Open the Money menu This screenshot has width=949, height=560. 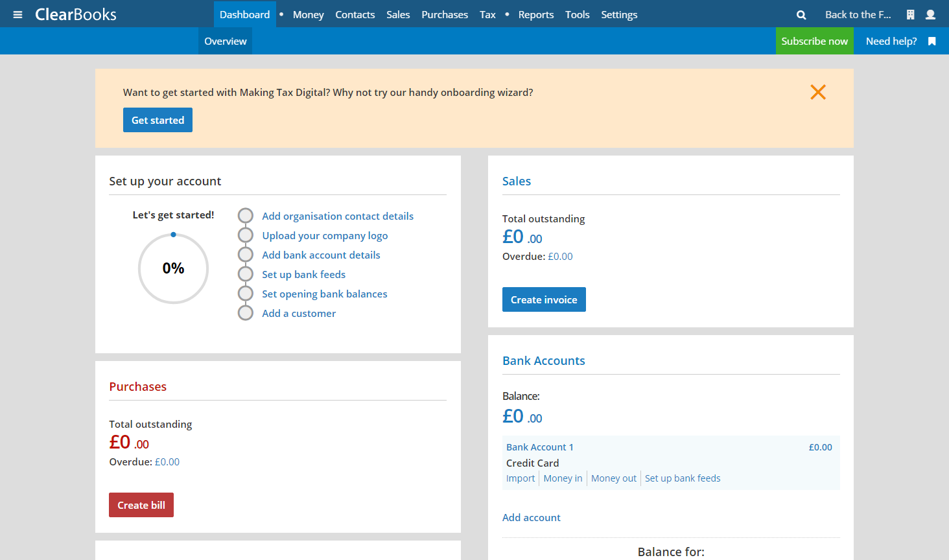tap(308, 14)
